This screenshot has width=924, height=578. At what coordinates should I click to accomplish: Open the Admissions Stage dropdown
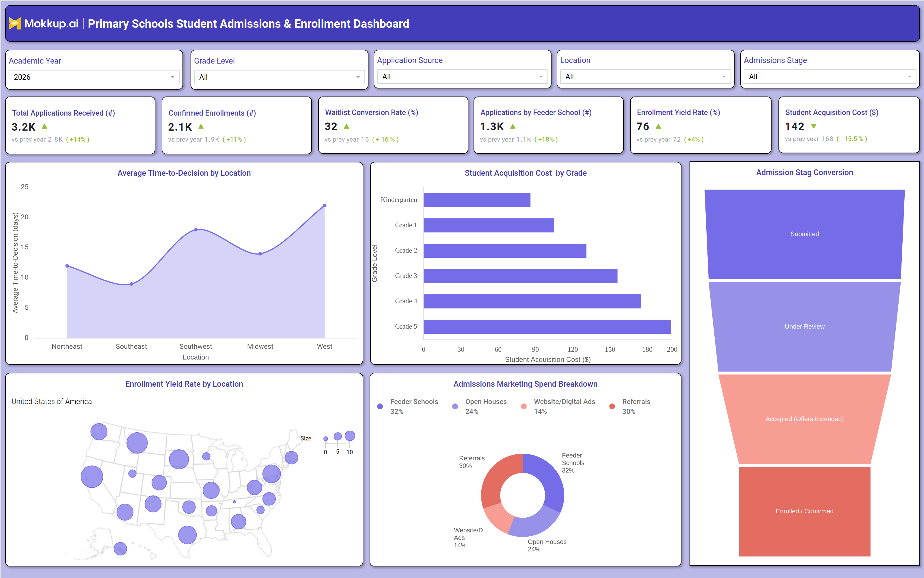(830, 77)
